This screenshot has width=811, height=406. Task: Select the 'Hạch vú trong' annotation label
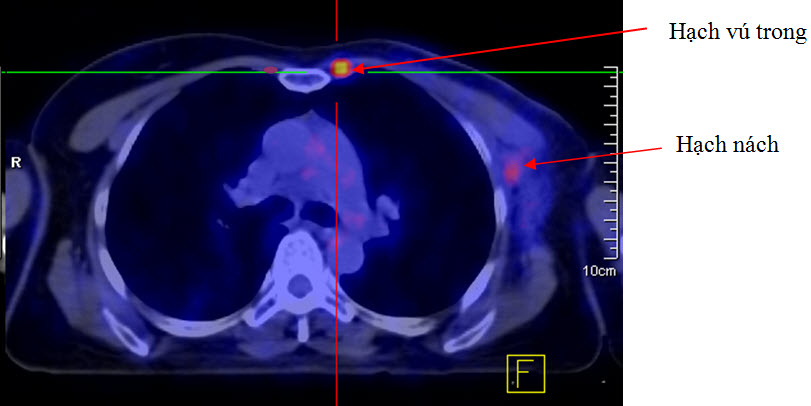point(736,33)
